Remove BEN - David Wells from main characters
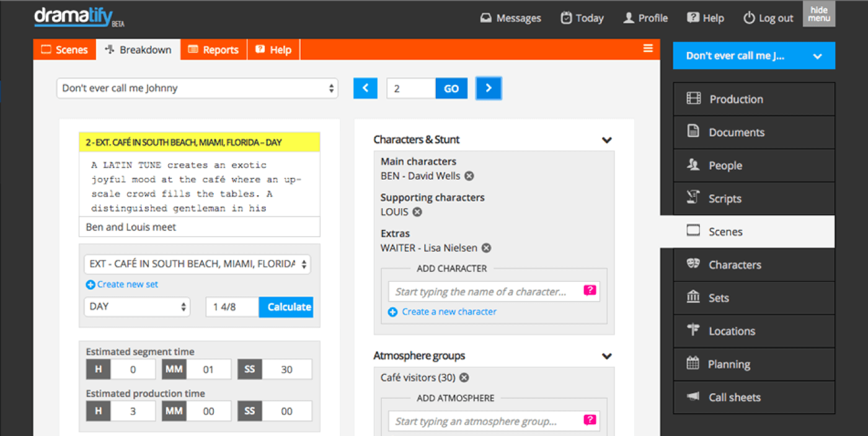 pyautogui.click(x=469, y=176)
